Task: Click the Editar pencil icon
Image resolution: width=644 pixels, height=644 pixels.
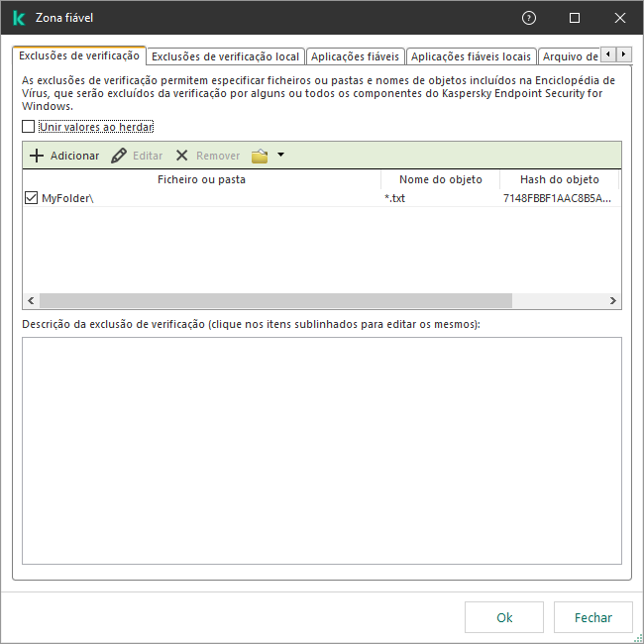Action: [x=119, y=156]
